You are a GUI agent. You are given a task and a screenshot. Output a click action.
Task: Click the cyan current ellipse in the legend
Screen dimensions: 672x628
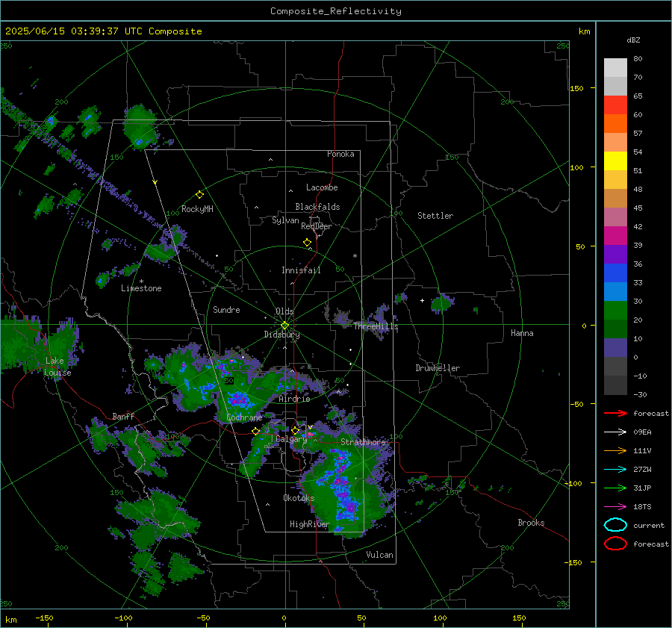tap(615, 525)
